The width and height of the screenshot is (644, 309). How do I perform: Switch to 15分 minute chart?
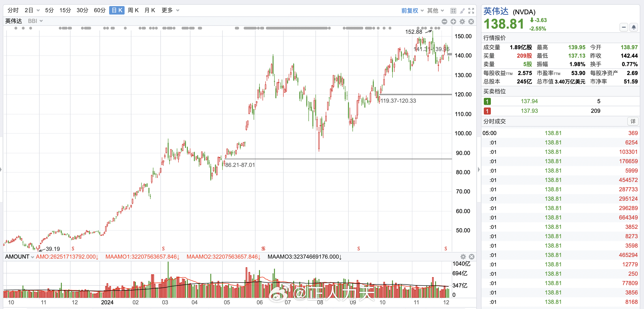[x=65, y=10]
